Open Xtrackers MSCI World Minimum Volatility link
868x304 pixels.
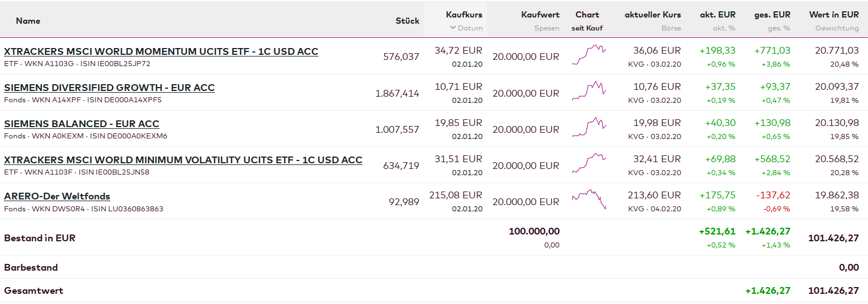183,160
